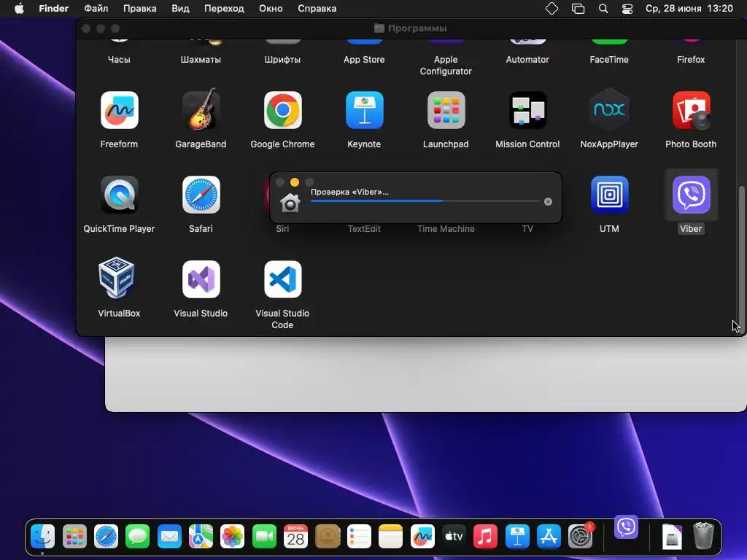Screen dimensions: 747x560
Task: Open the VirtualBox app icon
Action: tap(117, 278)
